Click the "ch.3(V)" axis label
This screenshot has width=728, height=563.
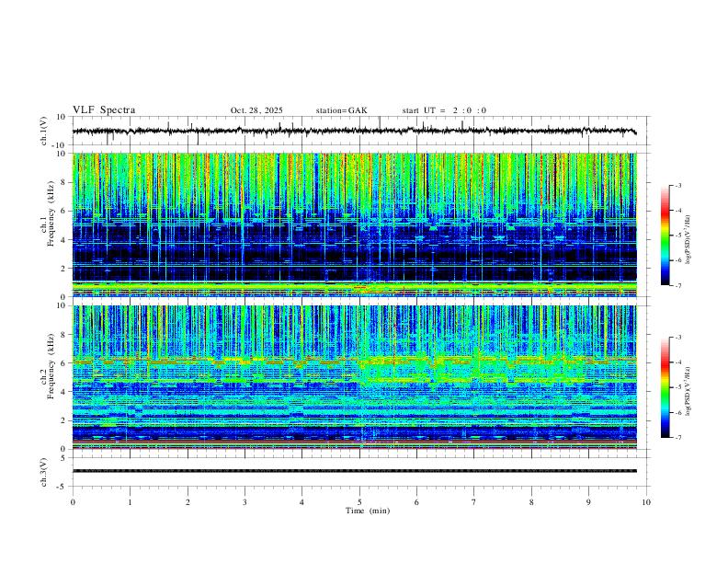point(44,473)
